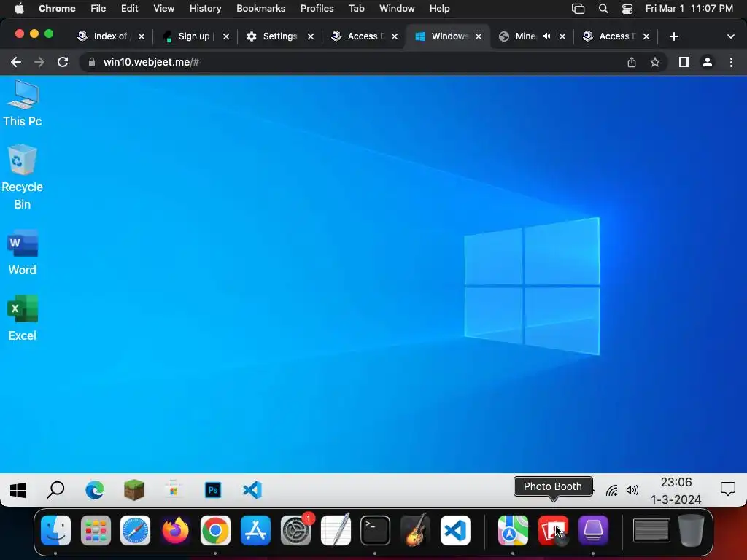Viewport: 747px width, 560px height.
Task: Go forward in Chrome
Action: (x=39, y=62)
